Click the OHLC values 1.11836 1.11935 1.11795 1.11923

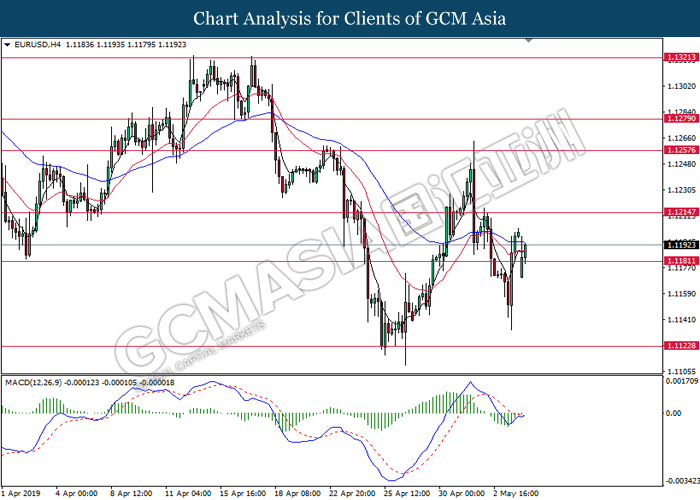pyautogui.click(x=126, y=45)
